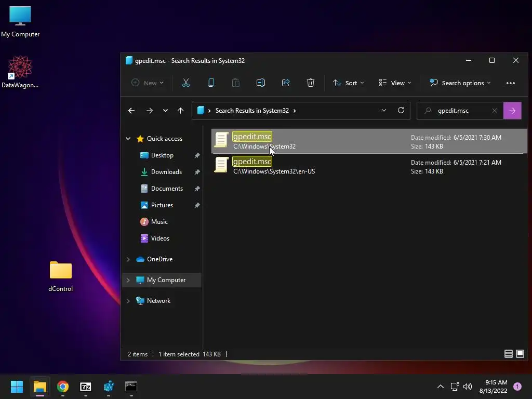Click the Rename icon in toolbar

261,83
